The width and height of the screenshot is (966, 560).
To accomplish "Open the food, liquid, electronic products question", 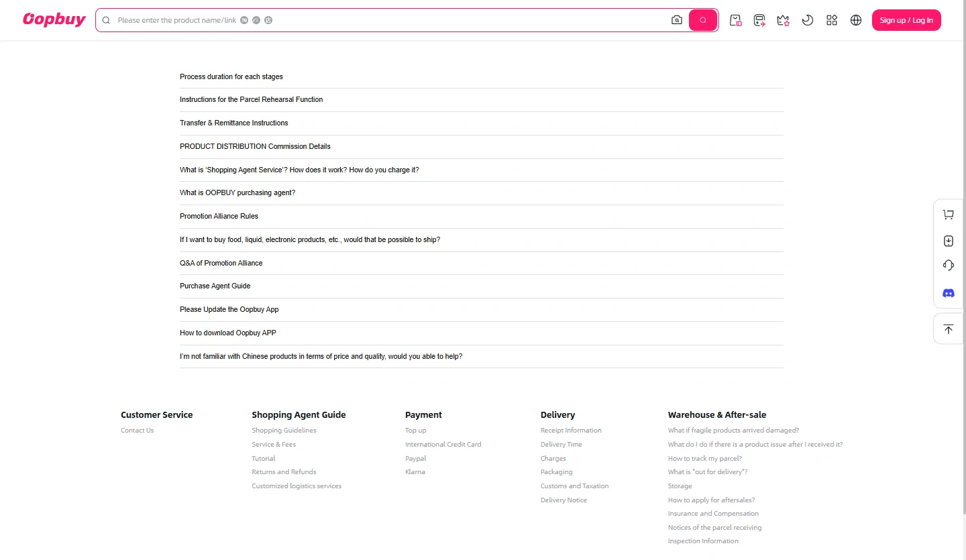I will tap(481, 240).
